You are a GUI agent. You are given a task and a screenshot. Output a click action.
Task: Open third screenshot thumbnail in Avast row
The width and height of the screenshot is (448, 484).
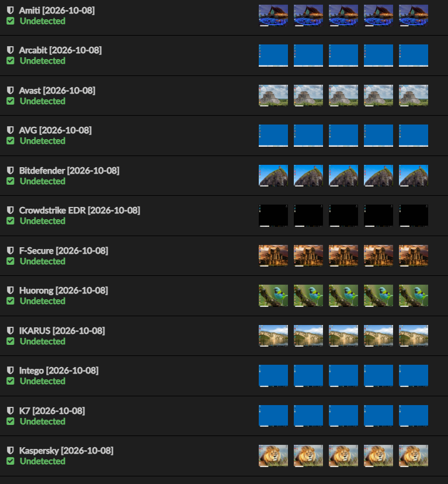coord(343,96)
